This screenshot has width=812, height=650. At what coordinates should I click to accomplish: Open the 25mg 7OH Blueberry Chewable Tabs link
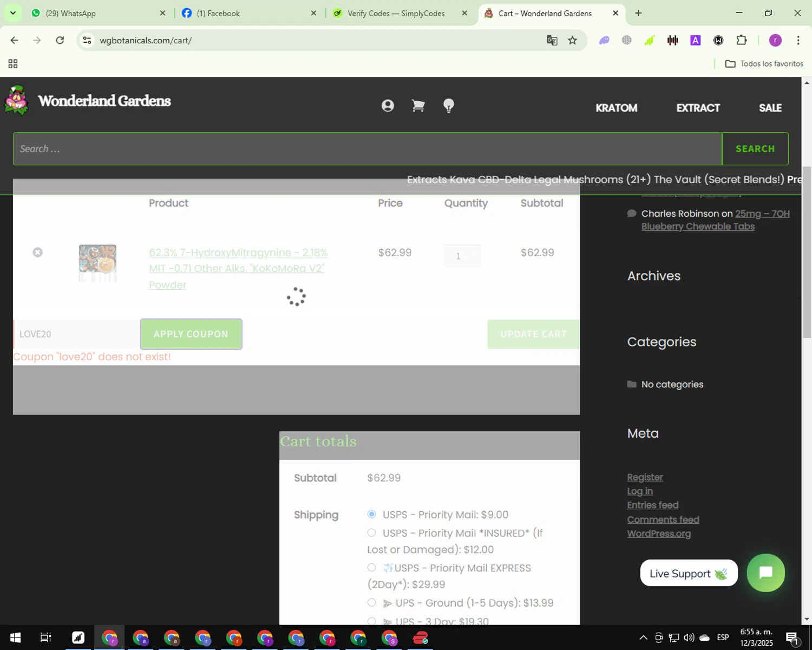(x=716, y=220)
